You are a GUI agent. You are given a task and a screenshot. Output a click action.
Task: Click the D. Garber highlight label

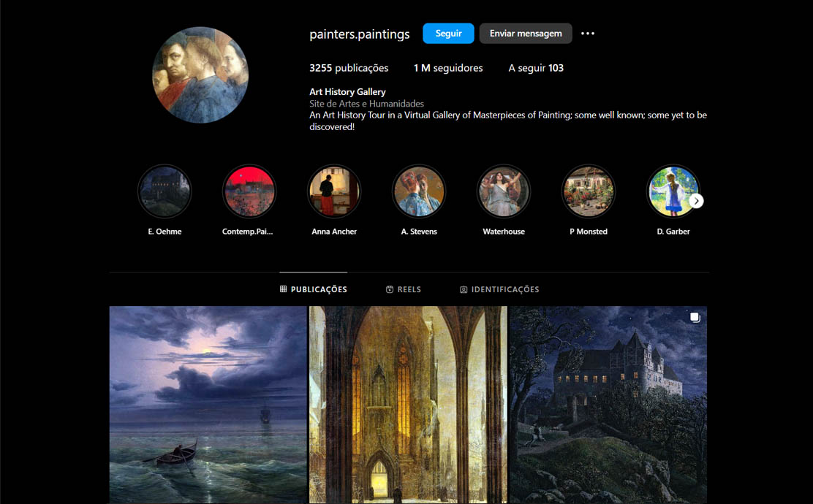click(673, 232)
